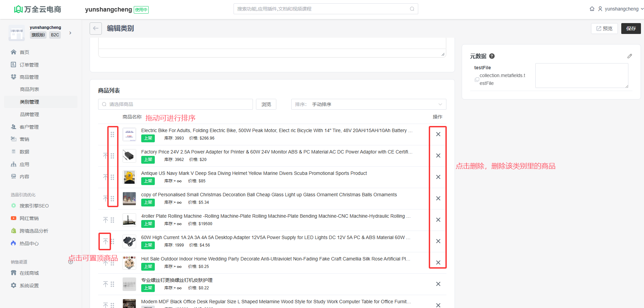This screenshot has width=644, height=308.
Task: Click the 请选择商品 search field
Action: pos(175,104)
